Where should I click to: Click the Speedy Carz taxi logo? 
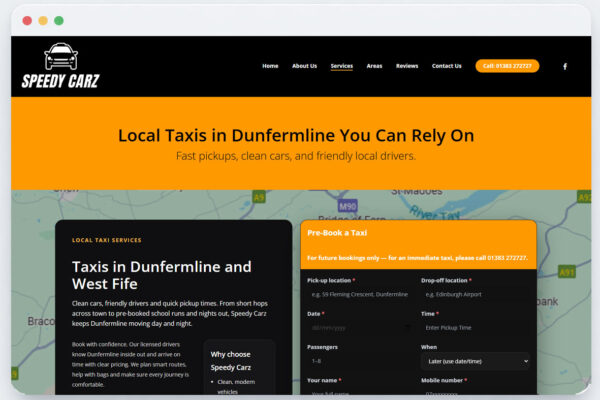click(x=61, y=66)
